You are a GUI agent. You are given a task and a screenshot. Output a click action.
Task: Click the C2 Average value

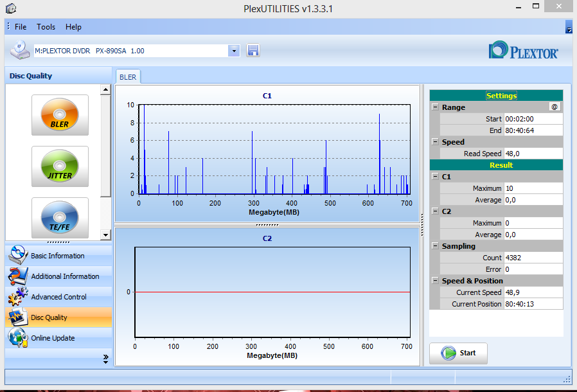533,235
